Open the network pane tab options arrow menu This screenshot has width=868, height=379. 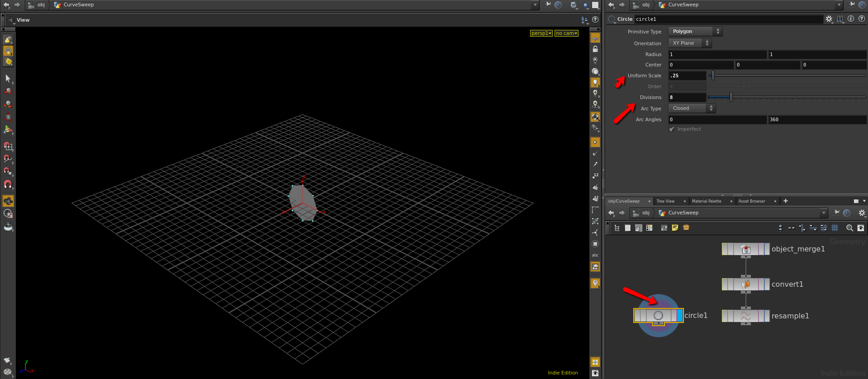point(864,201)
